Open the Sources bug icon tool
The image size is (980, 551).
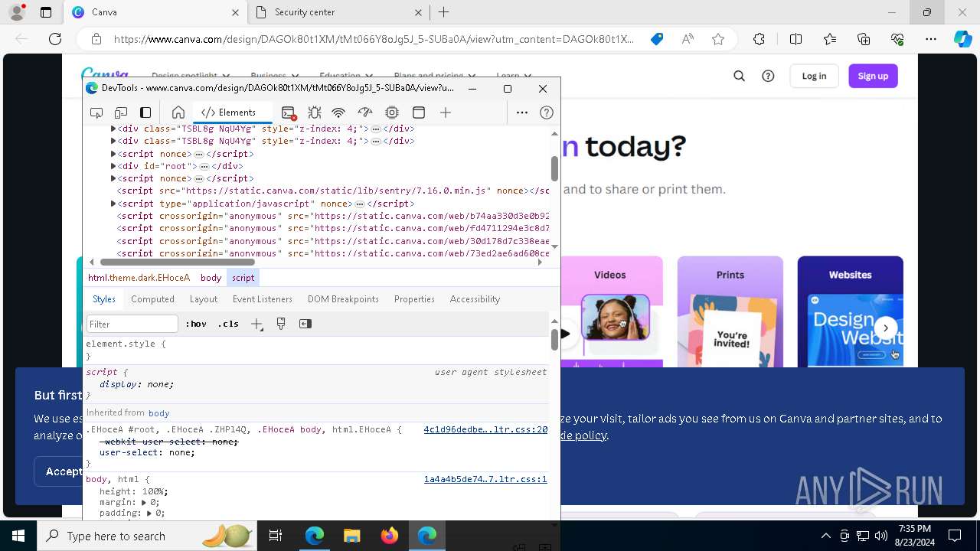314,112
